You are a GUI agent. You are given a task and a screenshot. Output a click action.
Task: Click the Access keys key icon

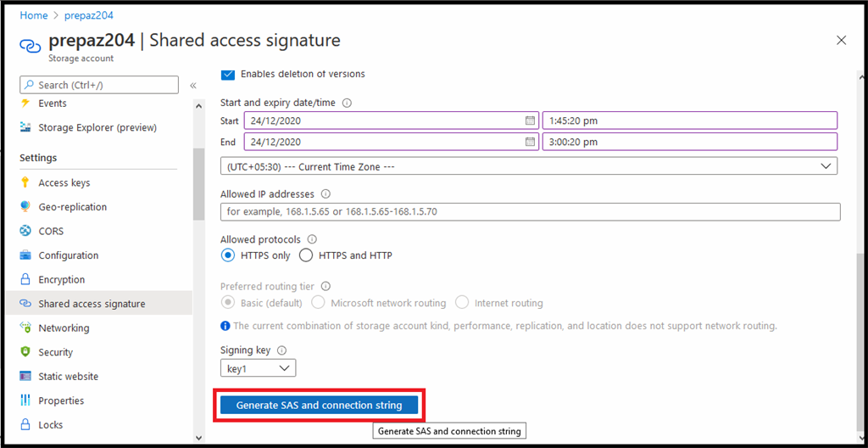click(25, 182)
